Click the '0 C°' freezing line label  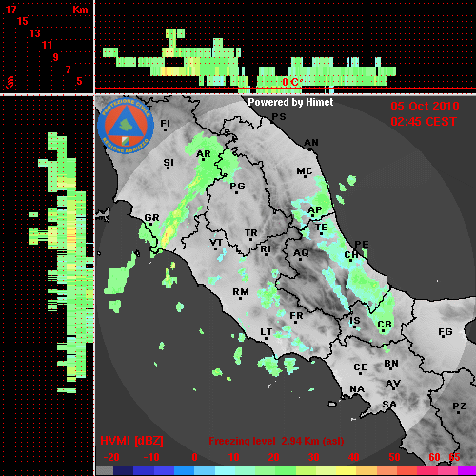[292, 82]
